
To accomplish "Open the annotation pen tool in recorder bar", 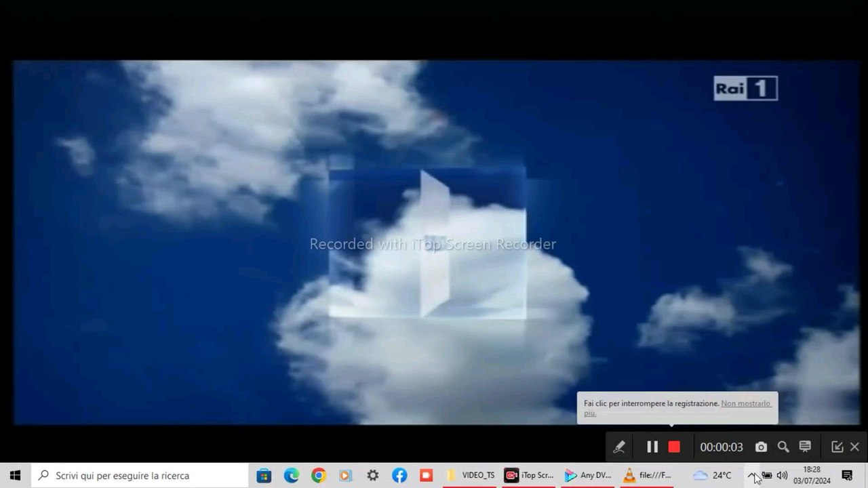I will [618, 447].
